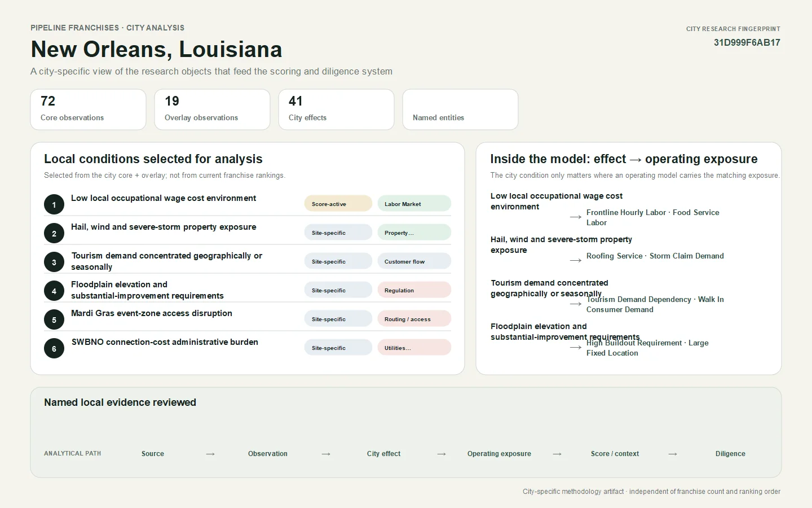Click the number 1 badge beside Low local wage
Image resolution: width=812 pixels, height=508 pixels.
pyautogui.click(x=54, y=204)
